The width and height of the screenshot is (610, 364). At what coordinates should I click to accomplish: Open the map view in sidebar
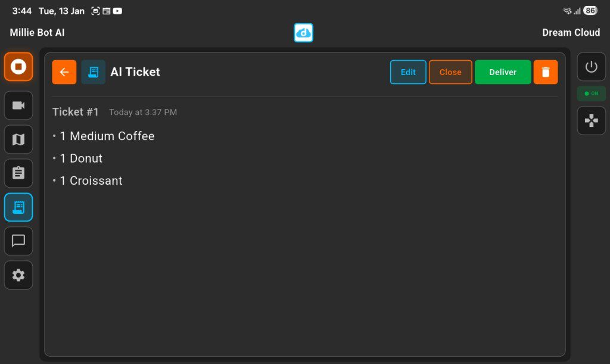click(18, 139)
